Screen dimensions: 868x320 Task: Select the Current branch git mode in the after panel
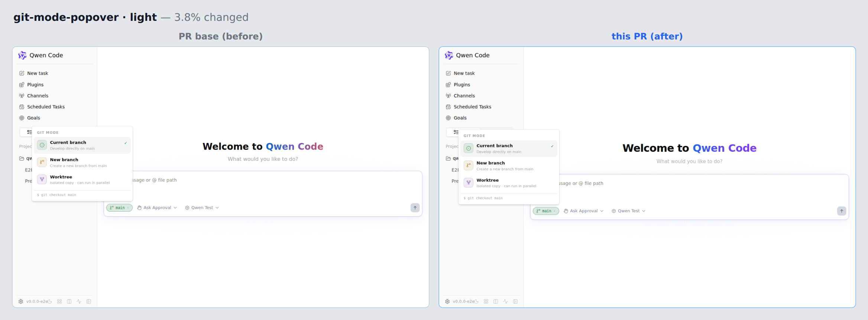pyautogui.click(x=509, y=148)
